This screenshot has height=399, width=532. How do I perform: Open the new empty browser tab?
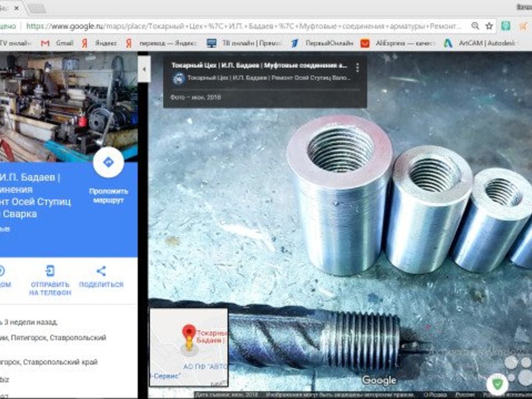coord(37,8)
